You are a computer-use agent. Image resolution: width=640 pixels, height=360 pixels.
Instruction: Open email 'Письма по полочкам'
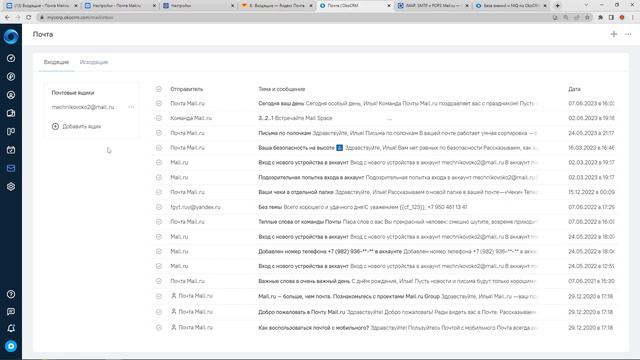(385, 133)
